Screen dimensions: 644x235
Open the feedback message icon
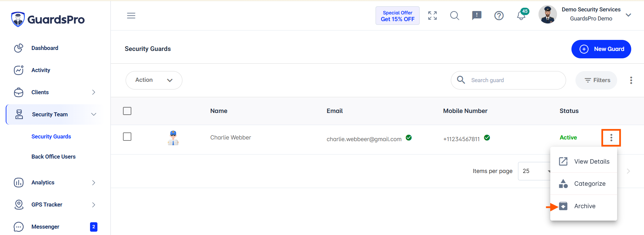click(477, 15)
